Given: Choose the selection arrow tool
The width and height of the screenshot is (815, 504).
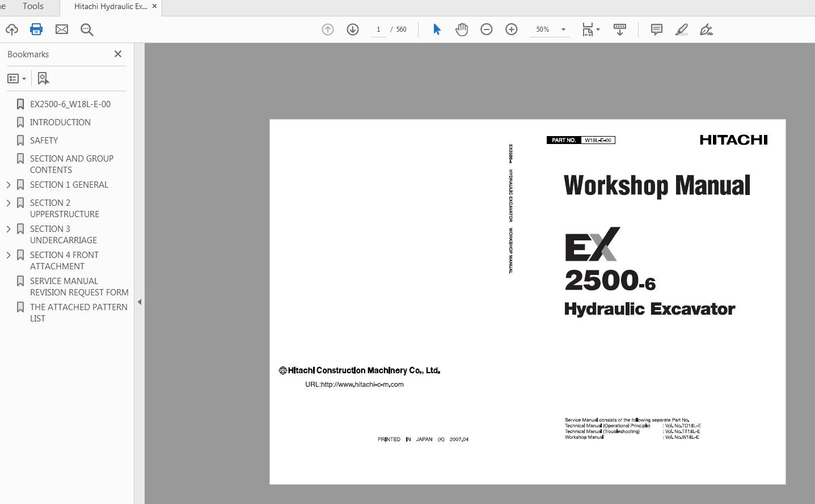Looking at the screenshot, I should (x=437, y=29).
